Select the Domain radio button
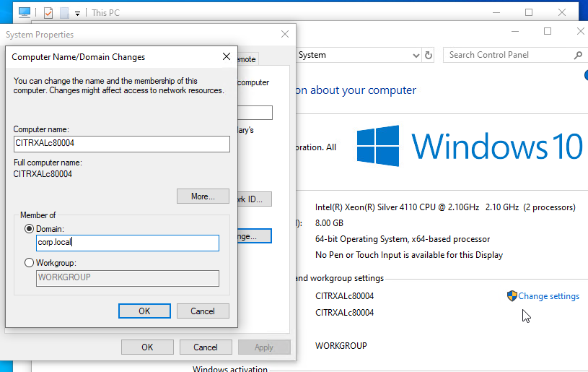Image resolution: width=588 pixels, height=372 pixels. point(30,228)
